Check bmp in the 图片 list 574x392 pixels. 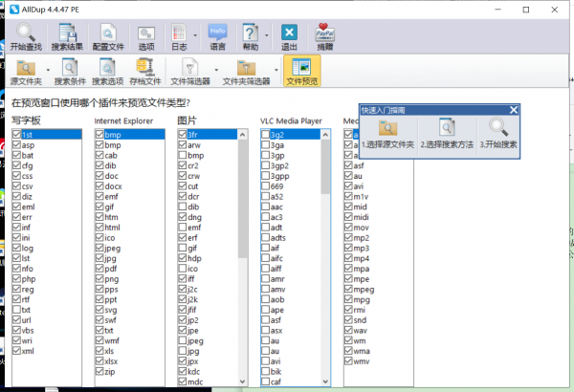point(183,155)
